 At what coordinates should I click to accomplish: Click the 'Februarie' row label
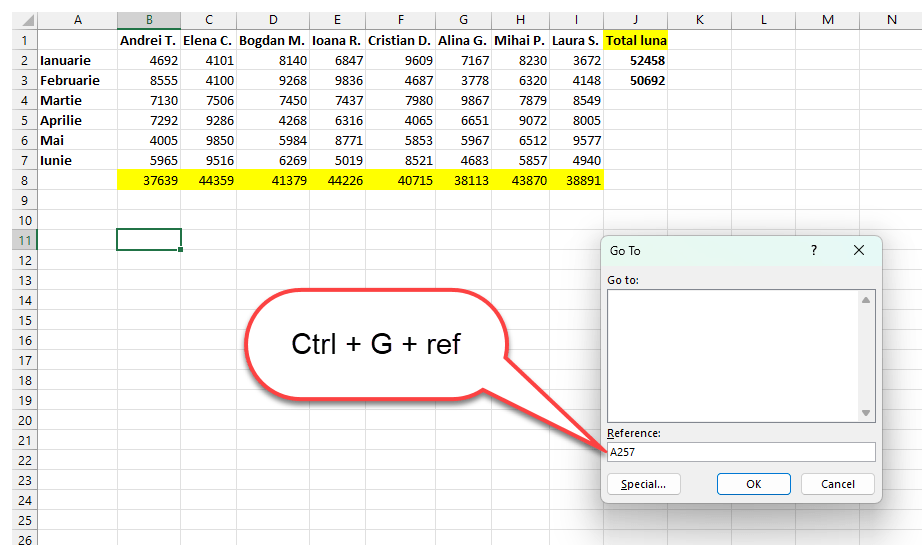click(x=78, y=81)
